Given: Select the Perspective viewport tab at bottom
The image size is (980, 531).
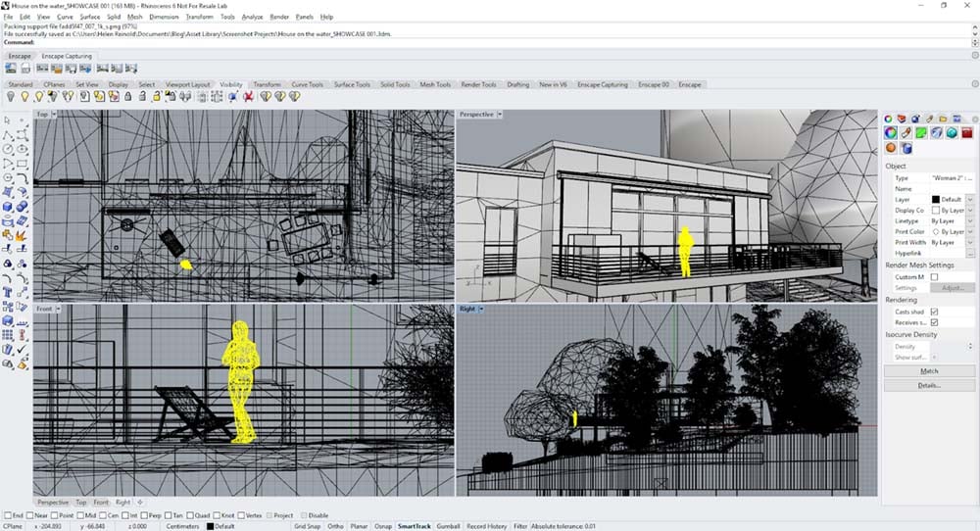Looking at the screenshot, I should tap(53, 503).
